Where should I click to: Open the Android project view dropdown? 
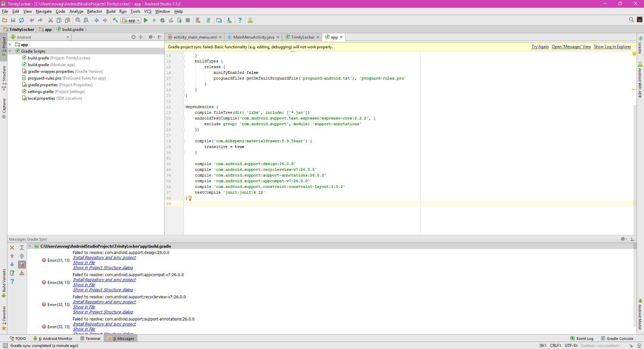pyautogui.click(x=40, y=37)
